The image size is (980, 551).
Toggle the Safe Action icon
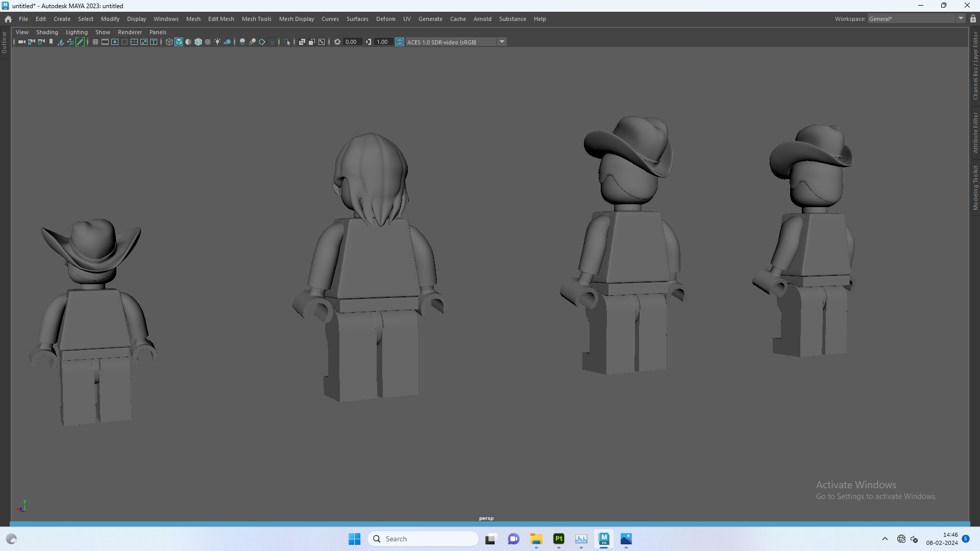tap(144, 42)
